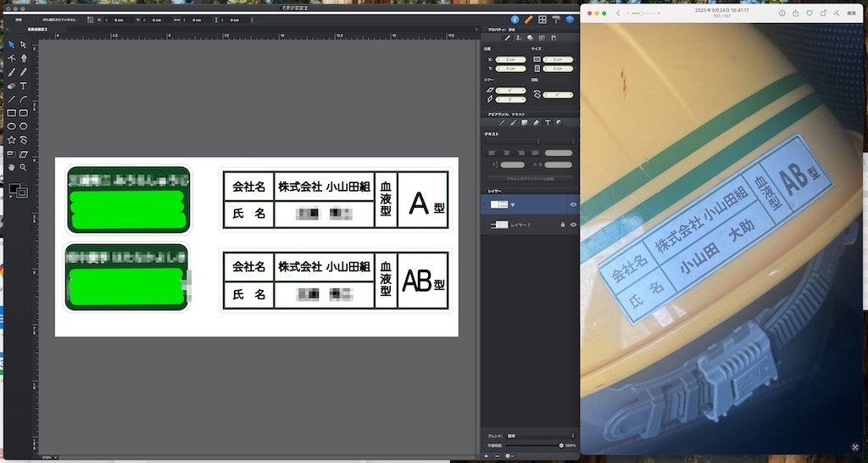Click the fill and stroke color swatch
This screenshot has height=463, width=868.
[18, 191]
